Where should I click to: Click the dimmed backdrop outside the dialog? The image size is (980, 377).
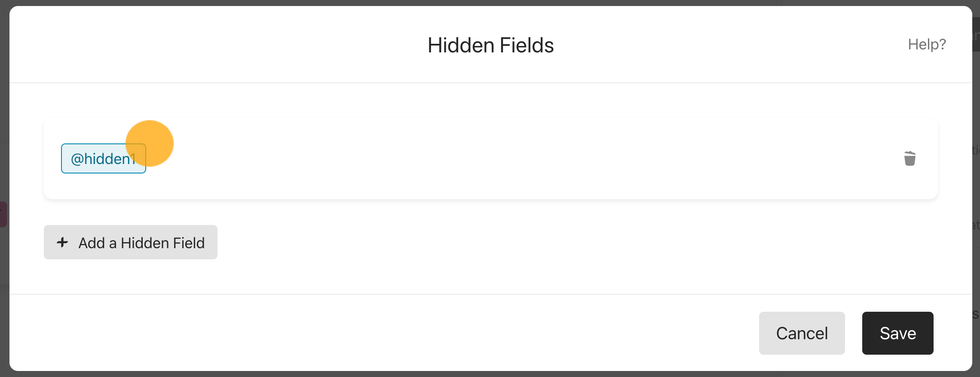(4, 129)
